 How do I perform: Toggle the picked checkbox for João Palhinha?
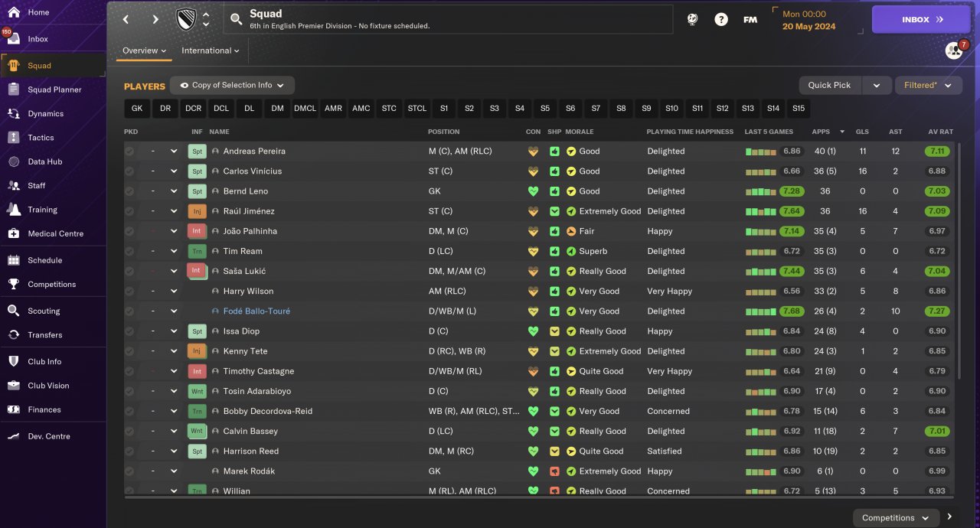pos(129,231)
